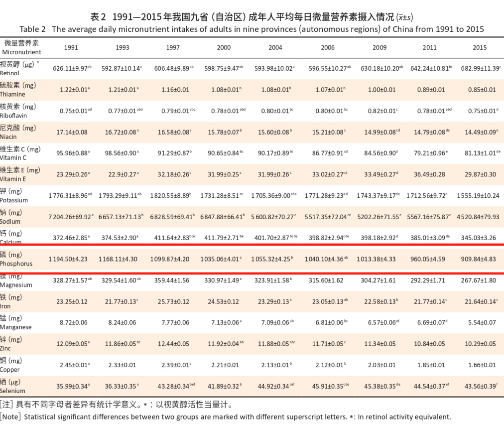
Task: Select the Phosphorus 2015 value 909.84±4.83
Action: point(479,259)
